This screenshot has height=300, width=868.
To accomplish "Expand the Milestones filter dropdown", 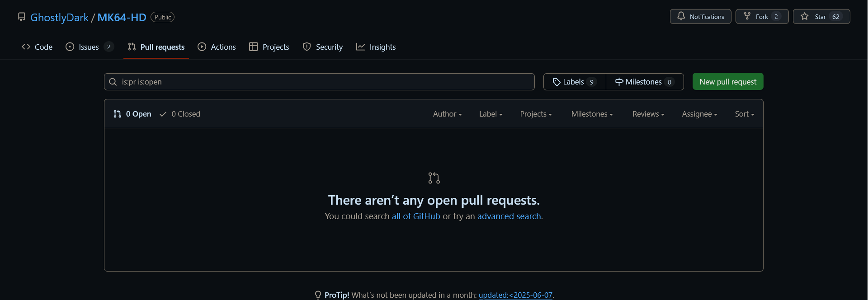I will 592,114.
